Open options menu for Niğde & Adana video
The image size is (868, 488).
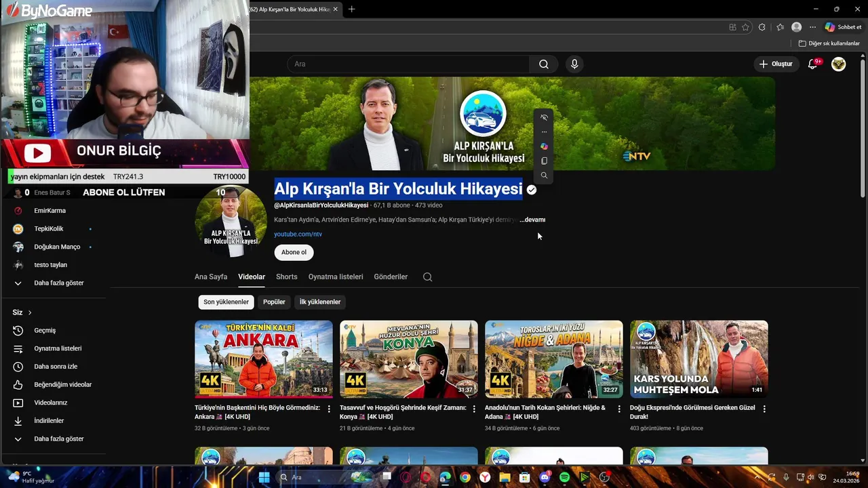click(619, 409)
